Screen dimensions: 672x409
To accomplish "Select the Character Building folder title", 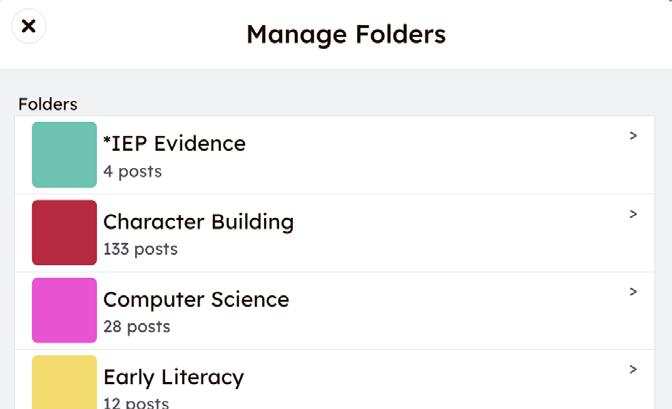I will click(x=198, y=221).
